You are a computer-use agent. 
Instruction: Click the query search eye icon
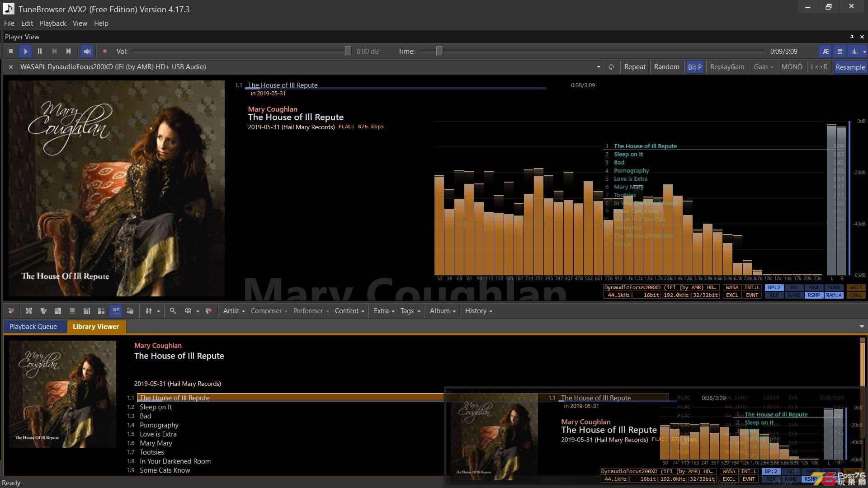pyautogui.click(x=188, y=311)
